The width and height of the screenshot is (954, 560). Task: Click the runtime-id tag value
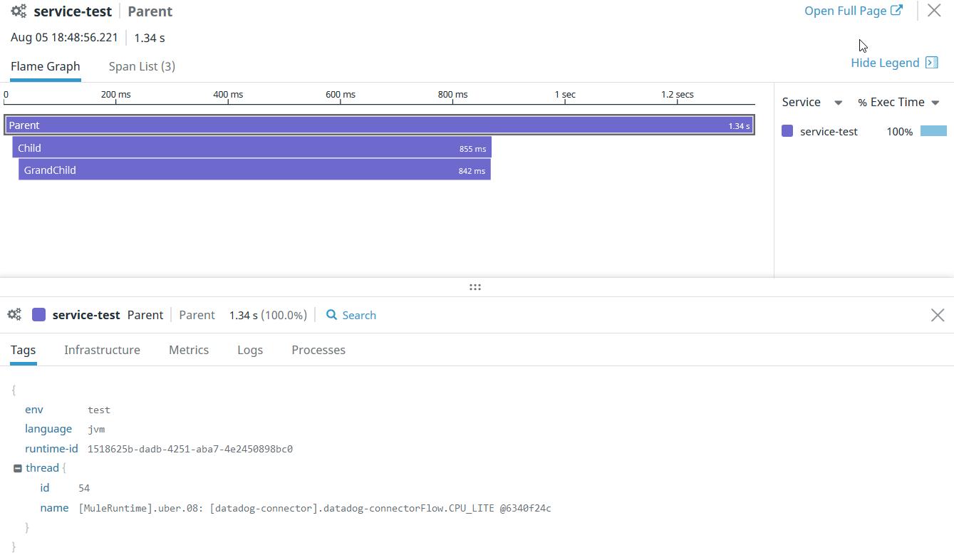(190, 449)
